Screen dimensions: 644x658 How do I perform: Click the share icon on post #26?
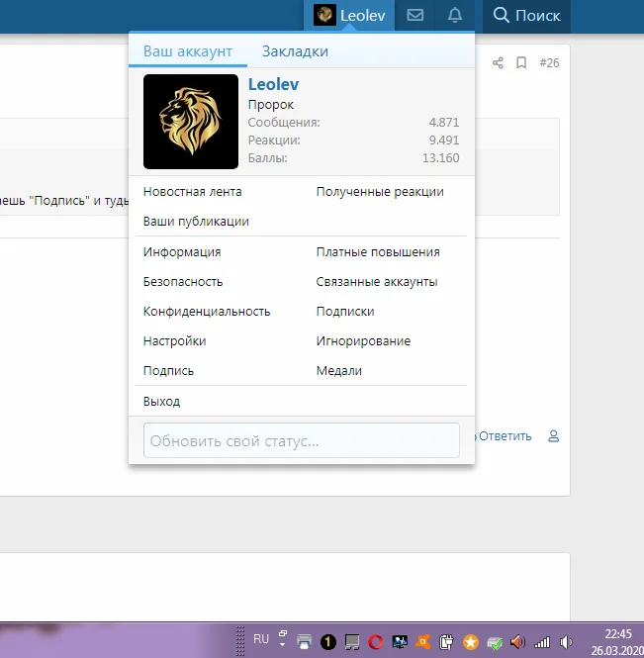click(498, 63)
